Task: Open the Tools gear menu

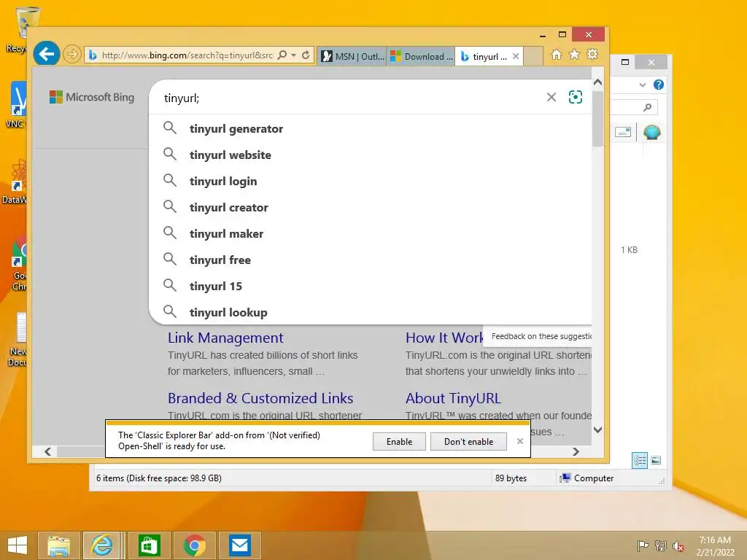Action: [592, 55]
